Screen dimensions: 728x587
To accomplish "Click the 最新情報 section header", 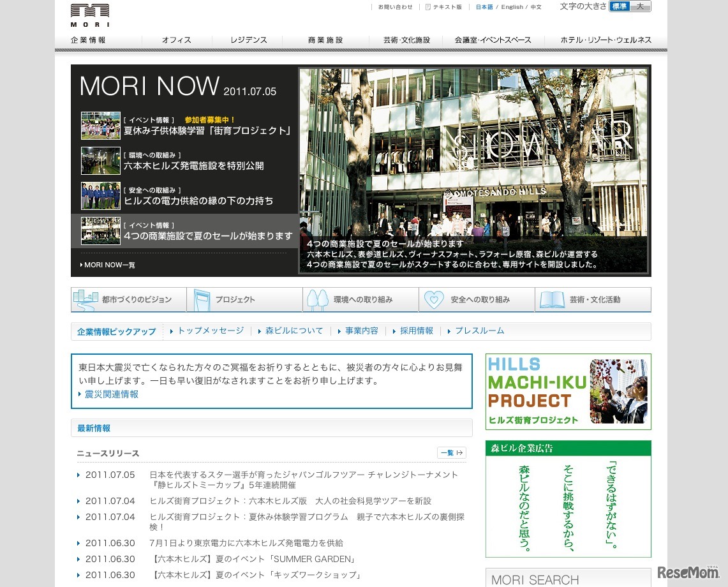I will point(272,427).
